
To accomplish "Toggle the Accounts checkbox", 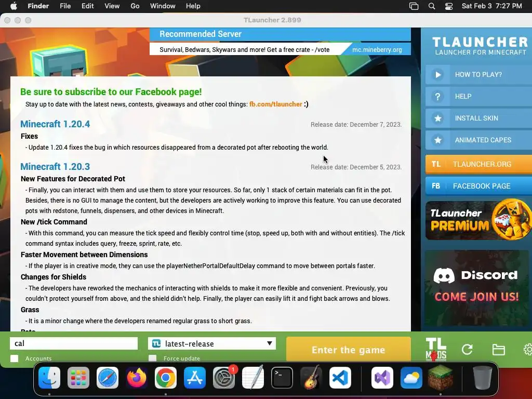I will tap(14, 358).
